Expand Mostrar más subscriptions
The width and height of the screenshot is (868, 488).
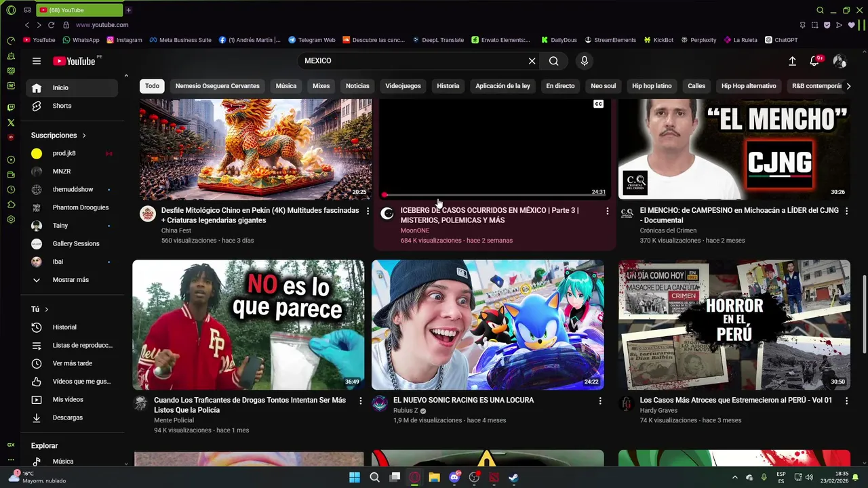pyautogui.click(x=72, y=280)
